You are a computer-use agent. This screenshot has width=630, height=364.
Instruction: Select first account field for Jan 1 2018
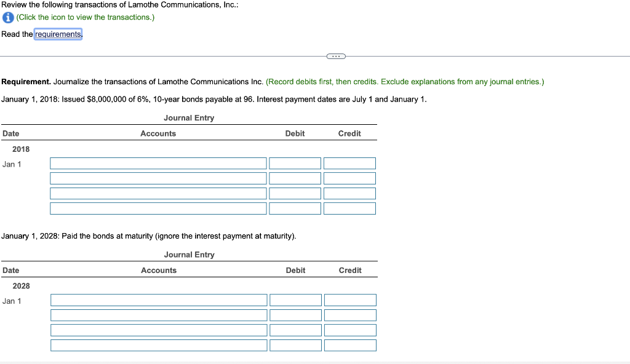click(x=158, y=164)
